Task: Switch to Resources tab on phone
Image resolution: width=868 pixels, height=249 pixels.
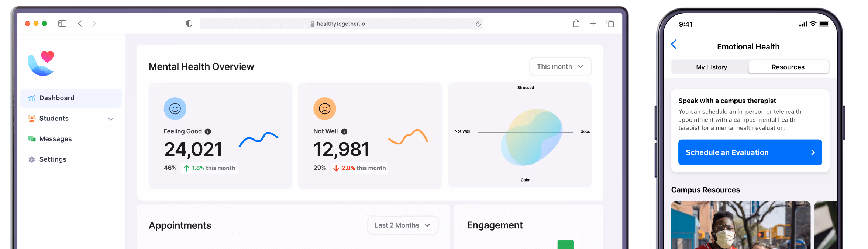Action: (788, 67)
